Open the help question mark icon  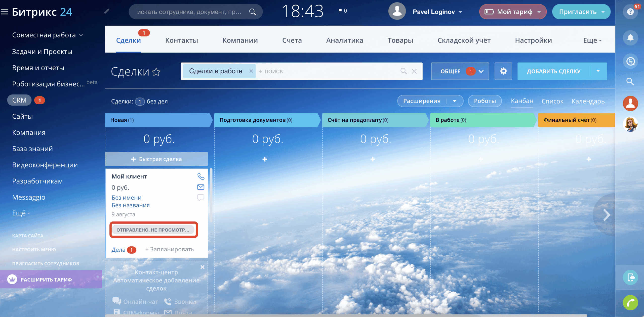(x=630, y=12)
